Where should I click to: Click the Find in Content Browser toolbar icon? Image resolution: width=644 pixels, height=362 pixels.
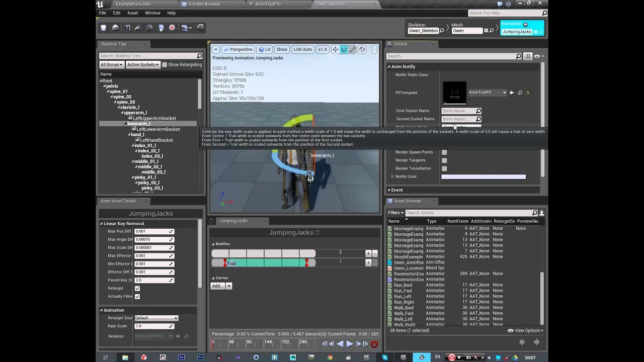coord(115,28)
